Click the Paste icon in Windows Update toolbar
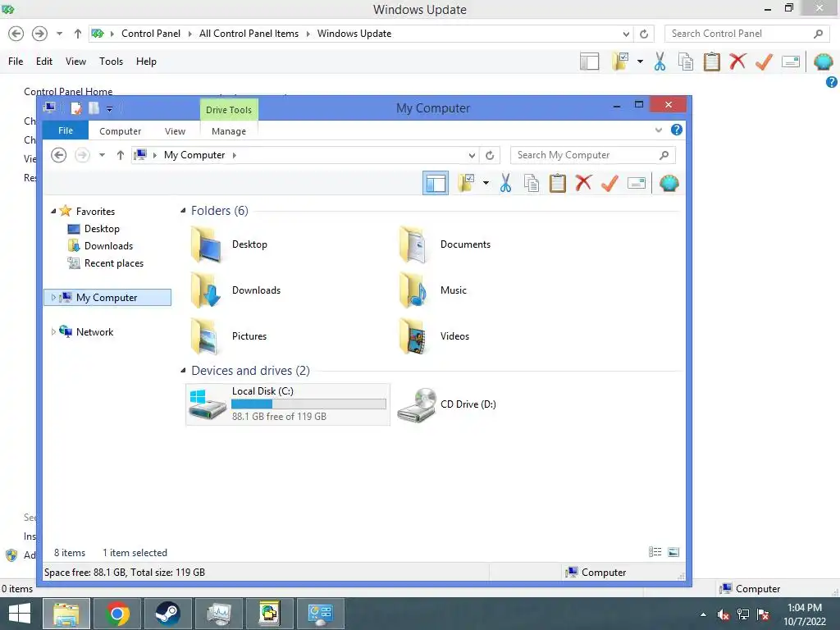Viewport: 840px width, 630px height. tap(711, 62)
